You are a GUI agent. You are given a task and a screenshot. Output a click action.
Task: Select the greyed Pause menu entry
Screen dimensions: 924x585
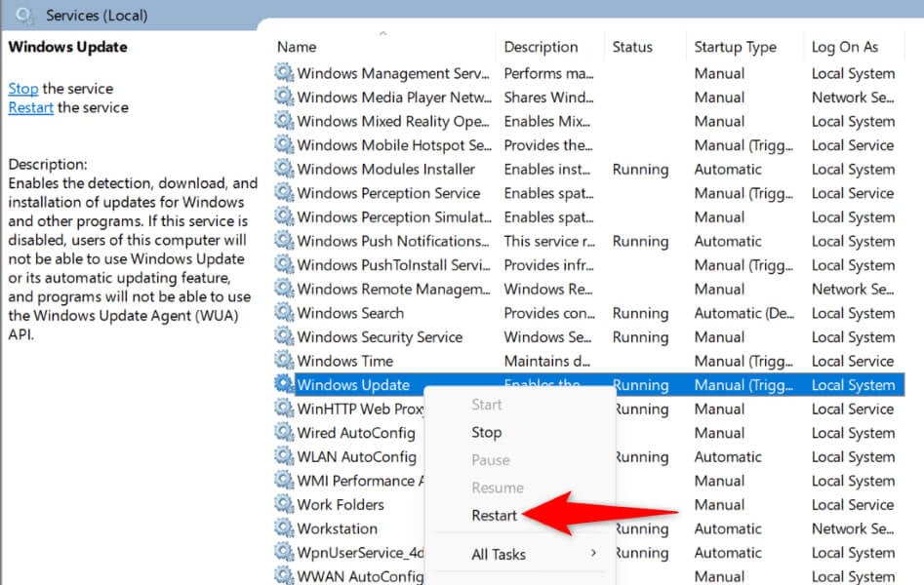click(x=490, y=460)
